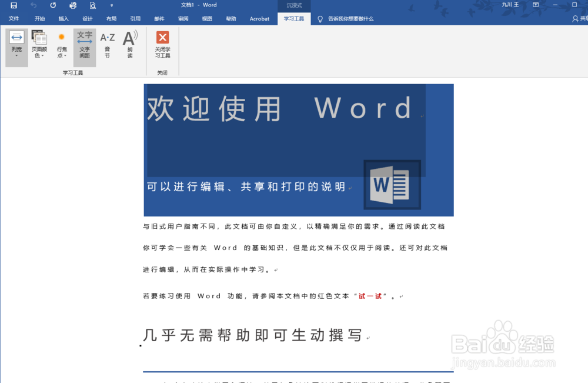Viewport: 588px width, 383px height.
Task: Switch to the 引用 References tab
Action: click(135, 18)
